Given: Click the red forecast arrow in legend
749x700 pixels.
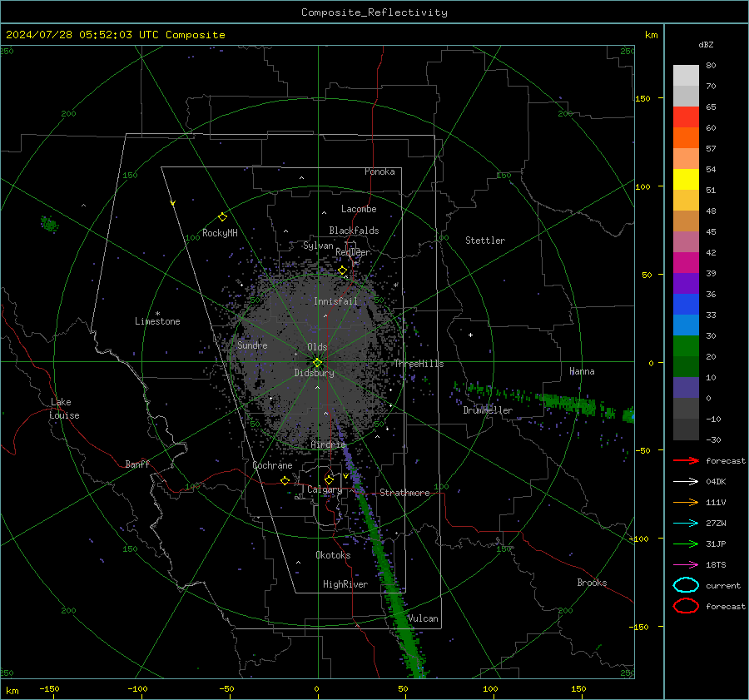Looking at the screenshot, I should 686,460.
